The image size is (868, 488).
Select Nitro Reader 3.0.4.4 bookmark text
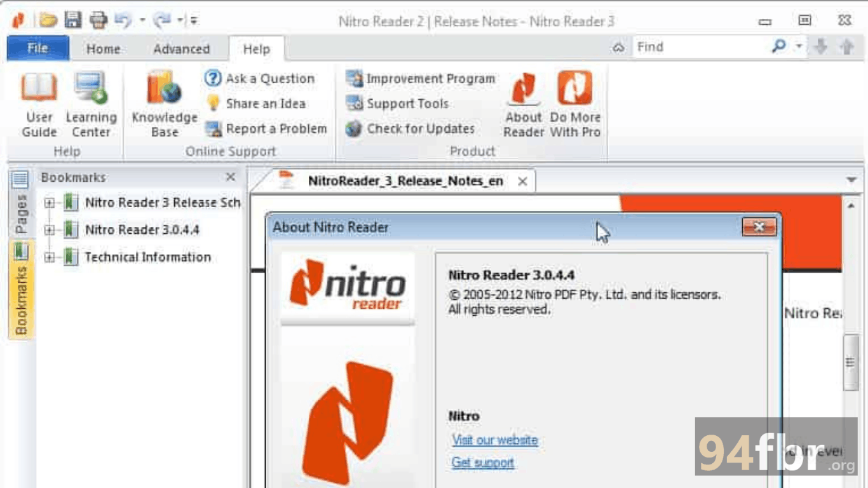point(142,230)
